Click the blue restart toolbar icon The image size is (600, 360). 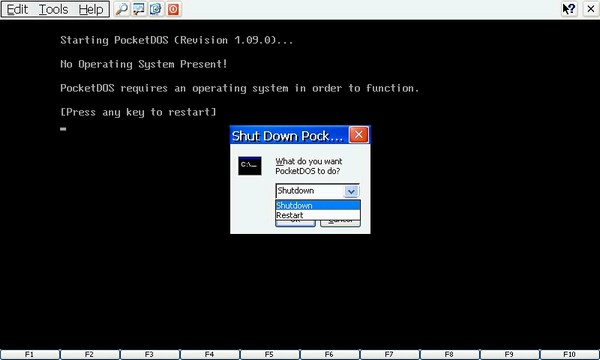[x=155, y=9]
